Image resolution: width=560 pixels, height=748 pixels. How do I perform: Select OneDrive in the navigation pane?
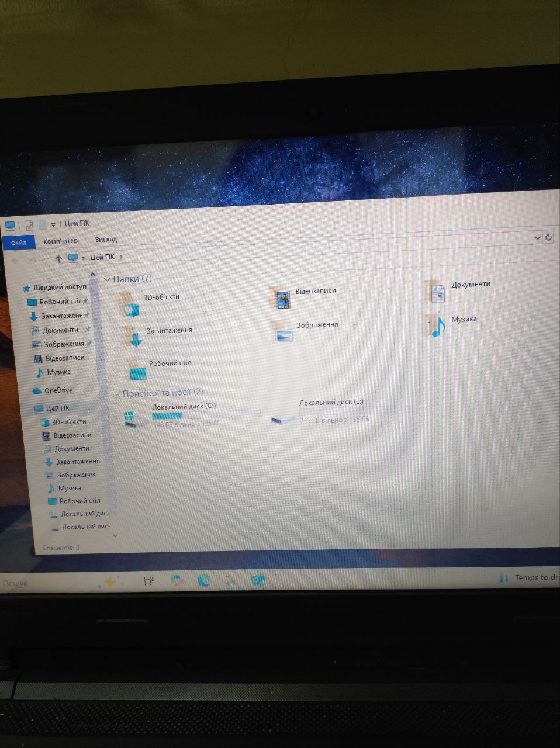click(58, 390)
